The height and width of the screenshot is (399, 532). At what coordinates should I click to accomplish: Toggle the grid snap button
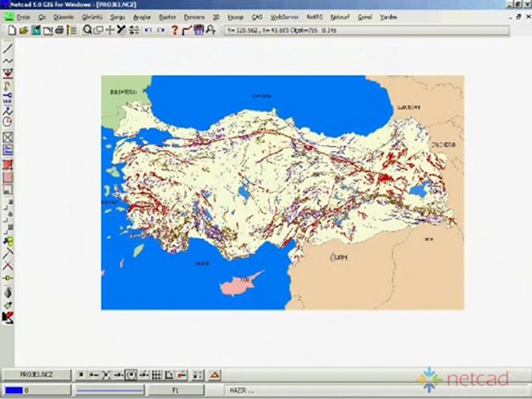(156, 375)
